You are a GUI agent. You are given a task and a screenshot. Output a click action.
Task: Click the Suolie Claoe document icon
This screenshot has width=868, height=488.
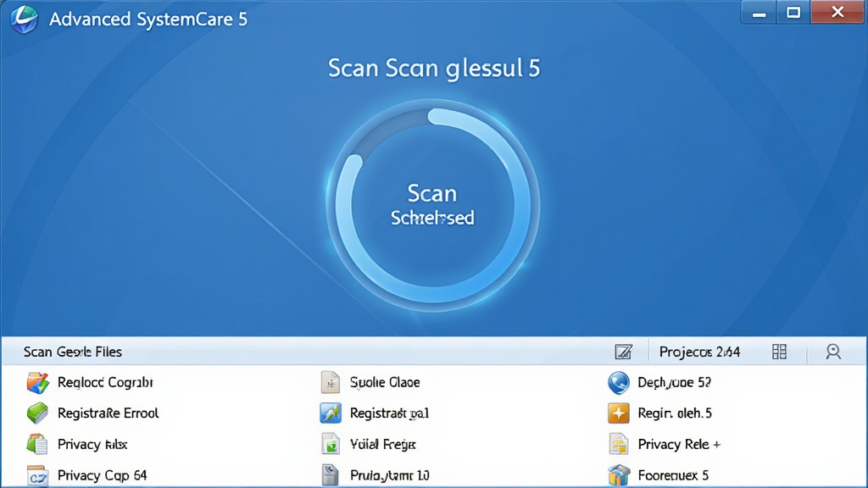coord(331,382)
